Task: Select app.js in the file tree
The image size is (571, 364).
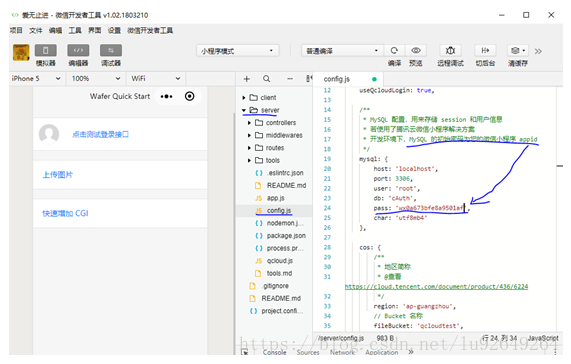Action: tap(276, 198)
